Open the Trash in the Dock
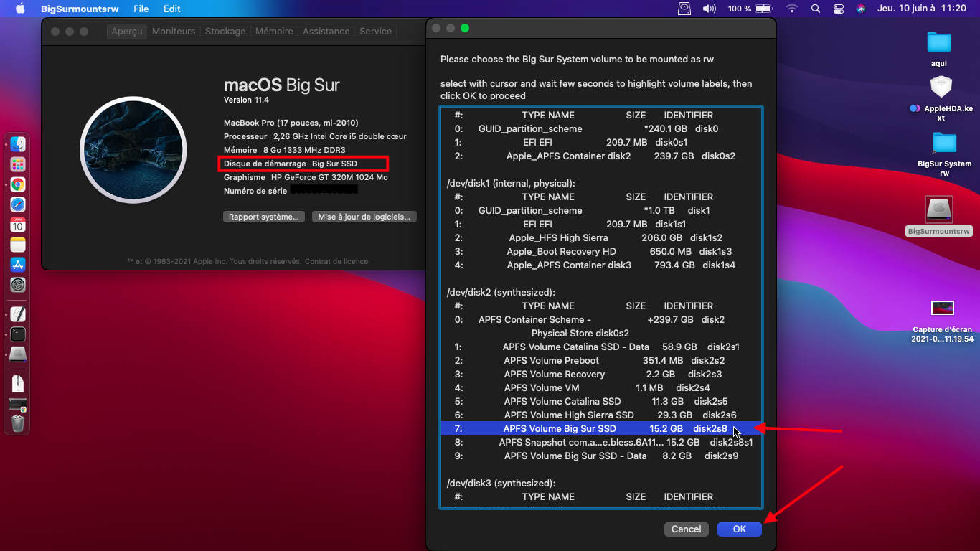 click(18, 423)
